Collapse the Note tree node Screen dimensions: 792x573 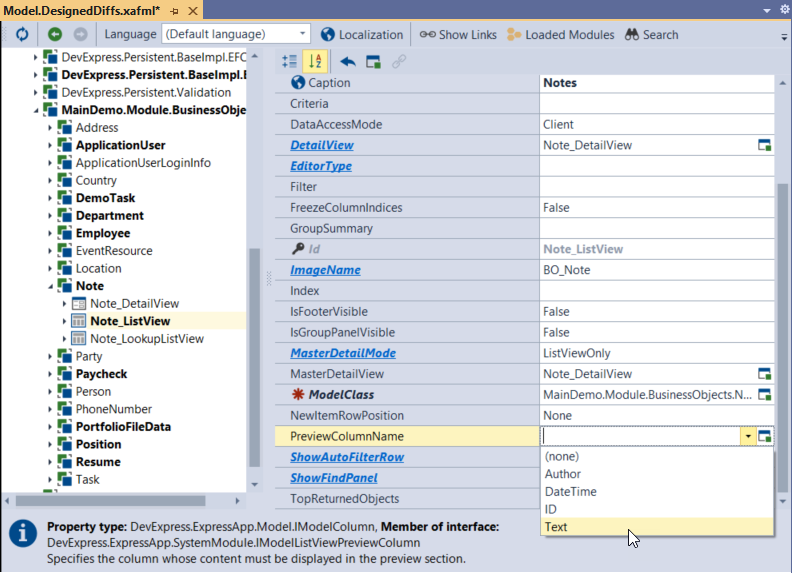pyautogui.click(x=51, y=286)
